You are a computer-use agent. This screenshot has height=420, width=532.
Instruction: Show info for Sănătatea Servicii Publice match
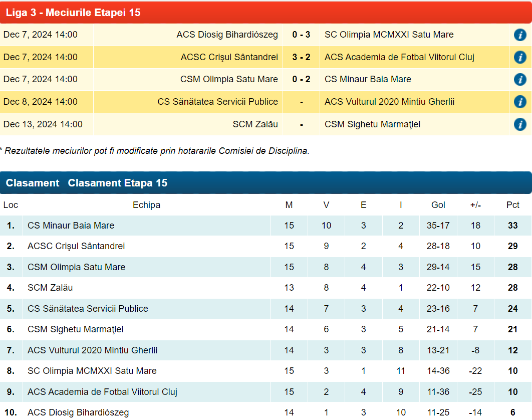click(x=520, y=102)
